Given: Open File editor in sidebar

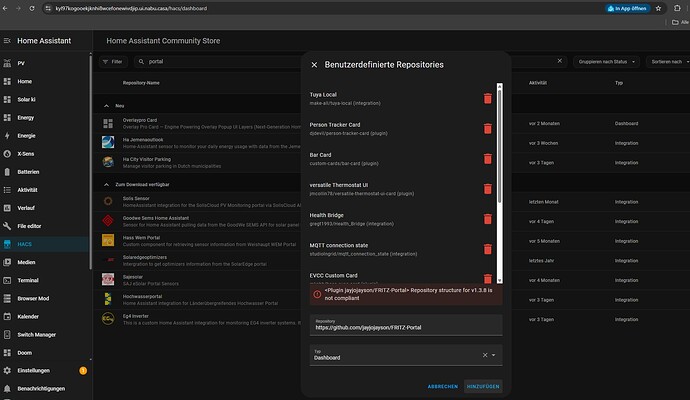Looking at the screenshot, I should click(45, 226).
